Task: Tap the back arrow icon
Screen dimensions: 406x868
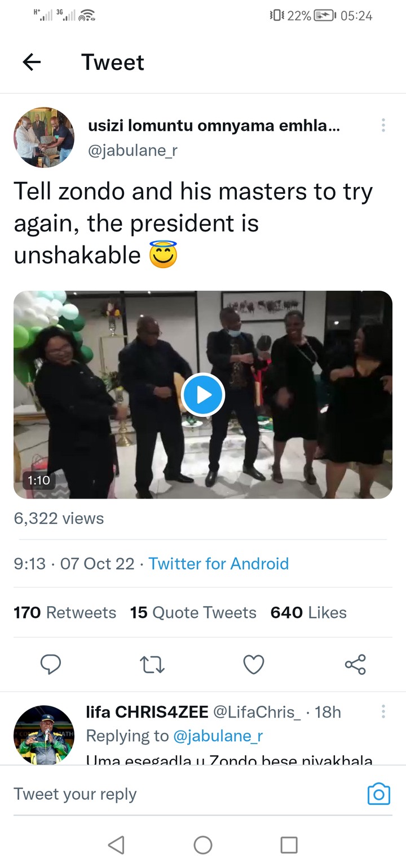Action: (x=32, y=62)
